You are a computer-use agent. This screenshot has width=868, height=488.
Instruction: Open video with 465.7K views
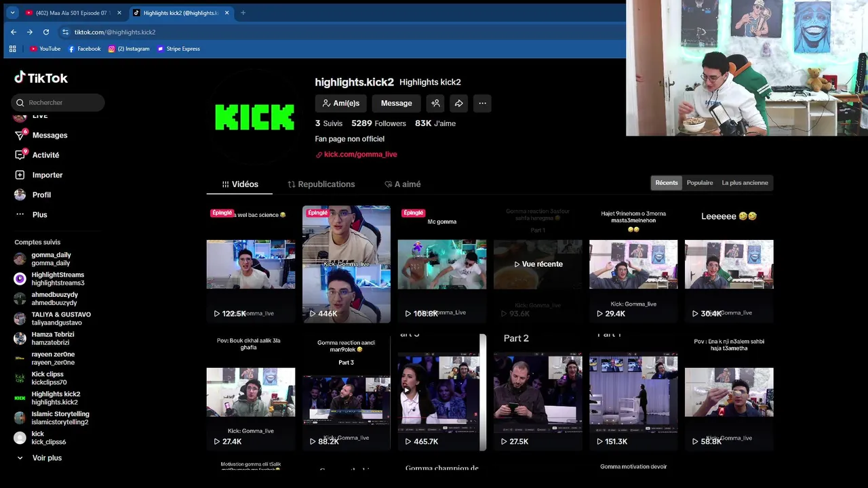(442, 392)
